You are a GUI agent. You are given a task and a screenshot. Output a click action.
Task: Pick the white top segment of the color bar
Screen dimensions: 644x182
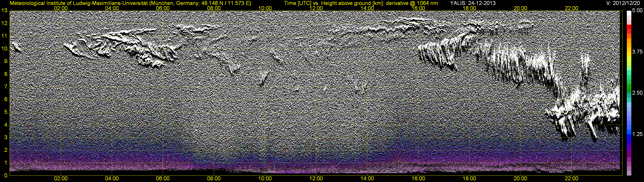(629, 13)
